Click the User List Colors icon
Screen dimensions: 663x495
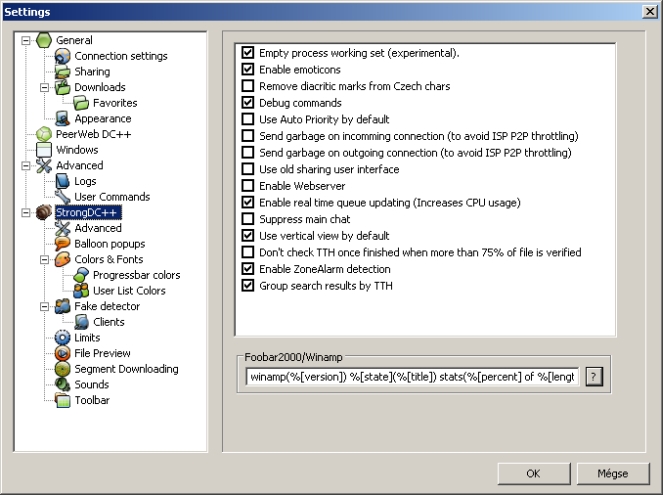[82, 291]
